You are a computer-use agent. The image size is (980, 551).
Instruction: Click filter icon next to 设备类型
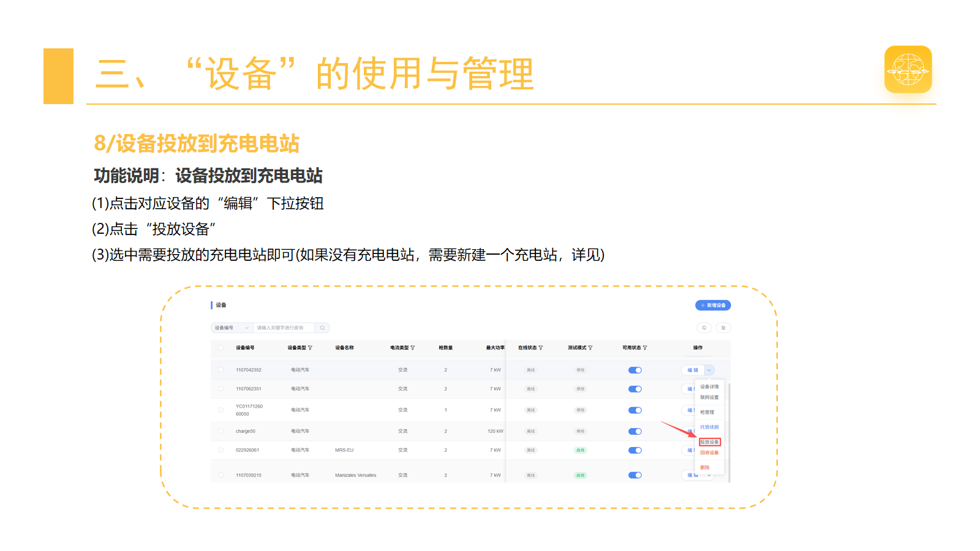coord(310,348)
